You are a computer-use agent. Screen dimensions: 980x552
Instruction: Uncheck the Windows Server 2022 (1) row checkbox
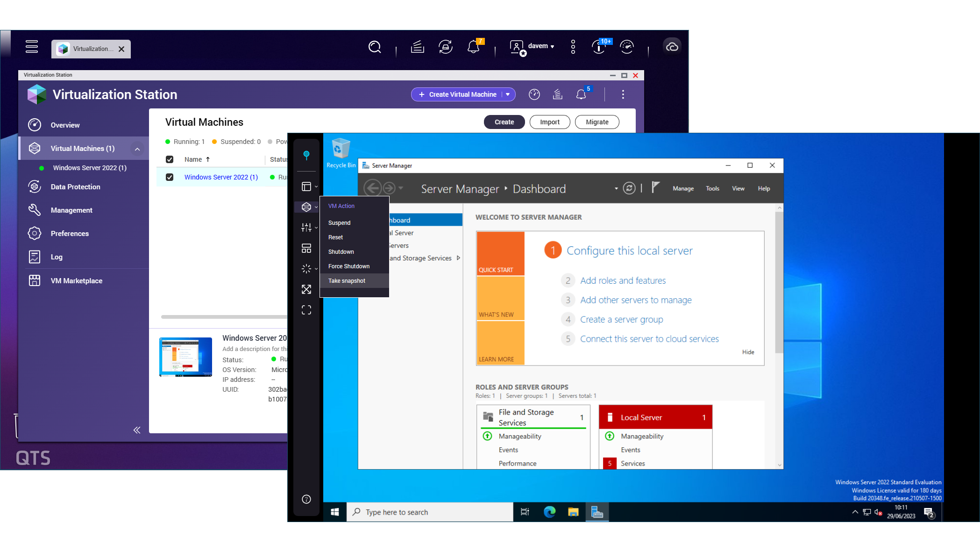170,177
